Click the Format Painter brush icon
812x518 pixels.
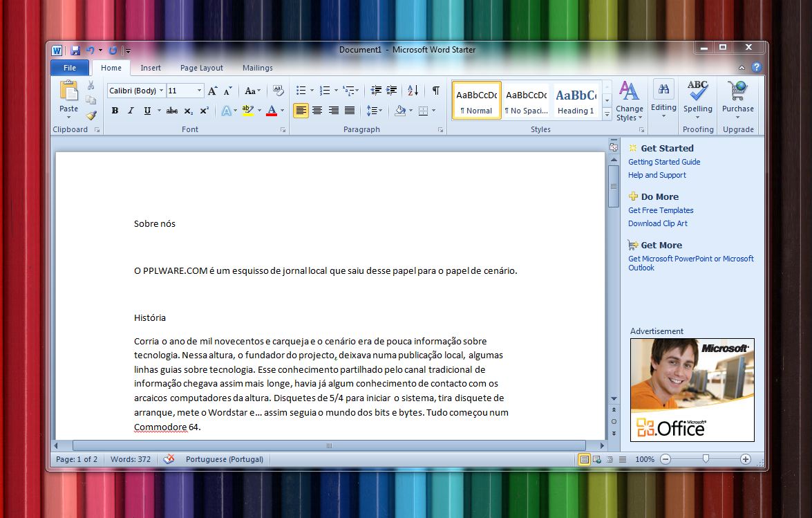[x=91, y=115]
